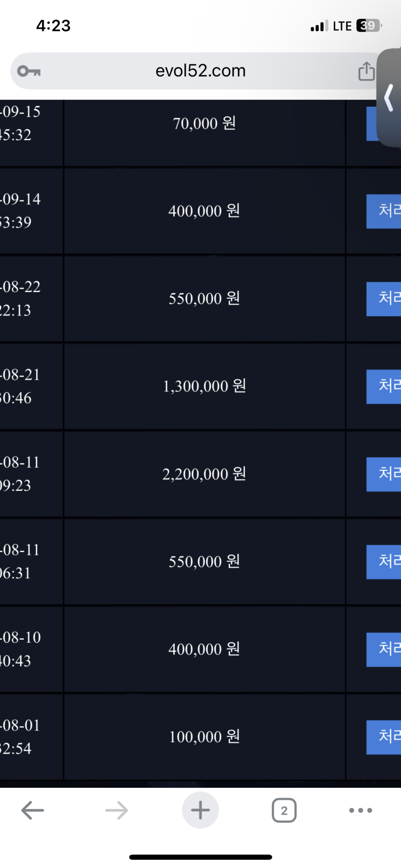The width and height of the screenshot is (401, 868).
Task: Tap the home indicator bar
Action: (200, 857)
